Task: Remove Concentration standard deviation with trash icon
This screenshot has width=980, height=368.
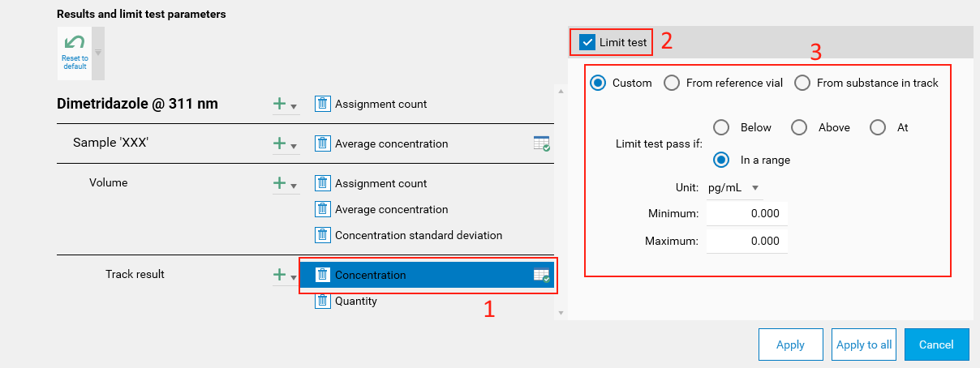Action: [x=322, y=235]
